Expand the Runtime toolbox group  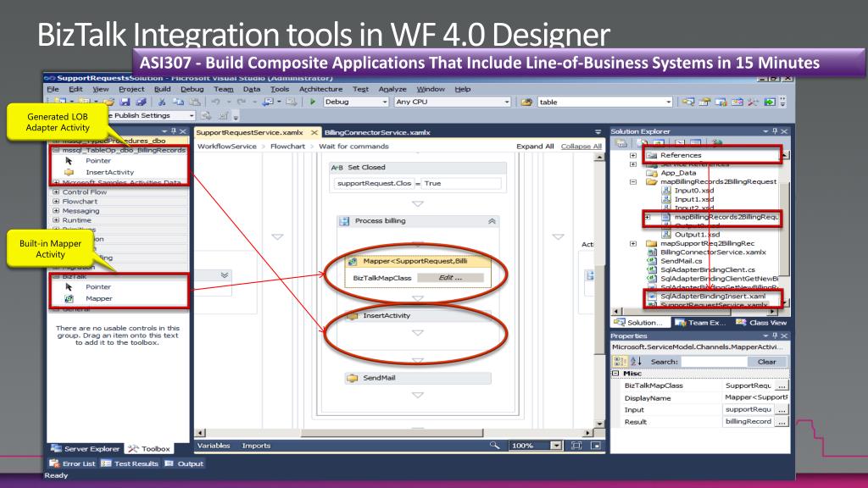[56, 220]
